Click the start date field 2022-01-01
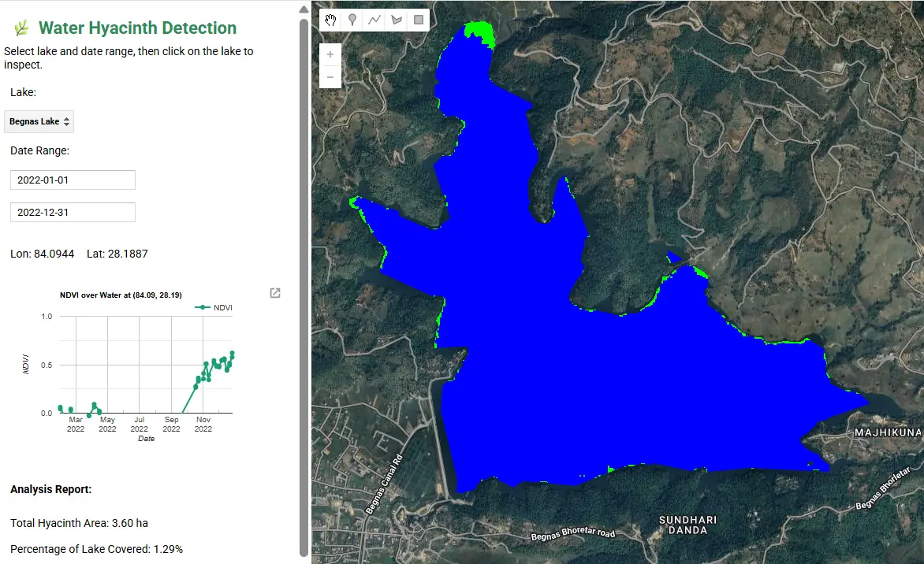The width and height of the screenshot is (924, 564). click(73, 180)
